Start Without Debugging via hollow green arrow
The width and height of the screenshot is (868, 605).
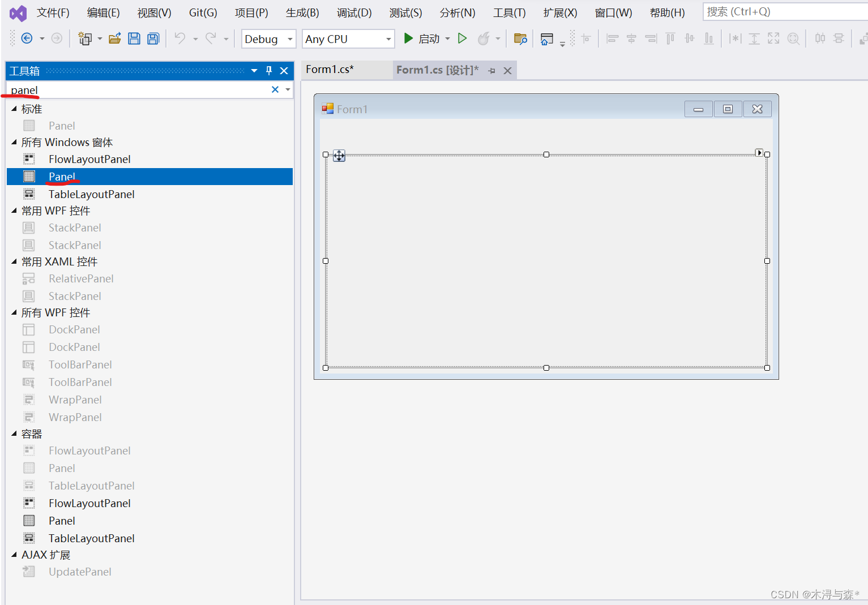point(463,38)
